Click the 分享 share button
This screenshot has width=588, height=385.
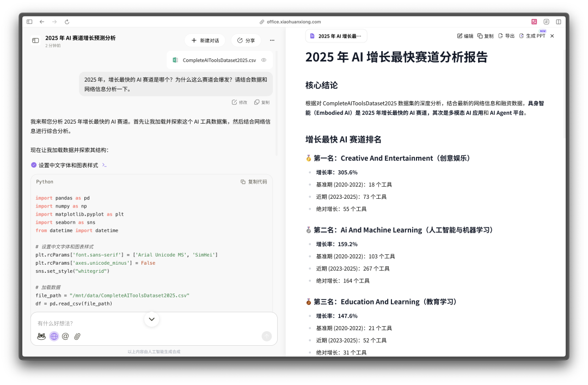pyautogui.click(x=246, y=40)
